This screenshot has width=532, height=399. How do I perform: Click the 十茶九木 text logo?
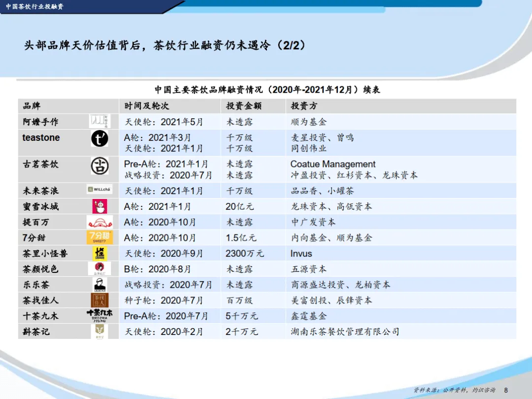tap(100, 316)
